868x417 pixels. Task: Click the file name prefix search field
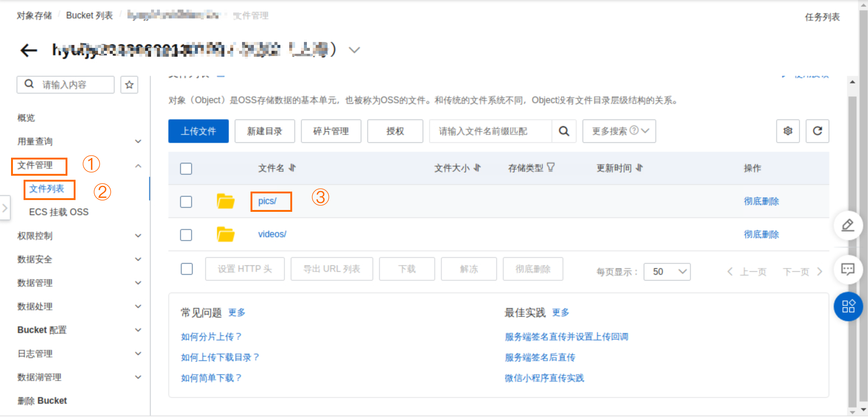[490, 131]
